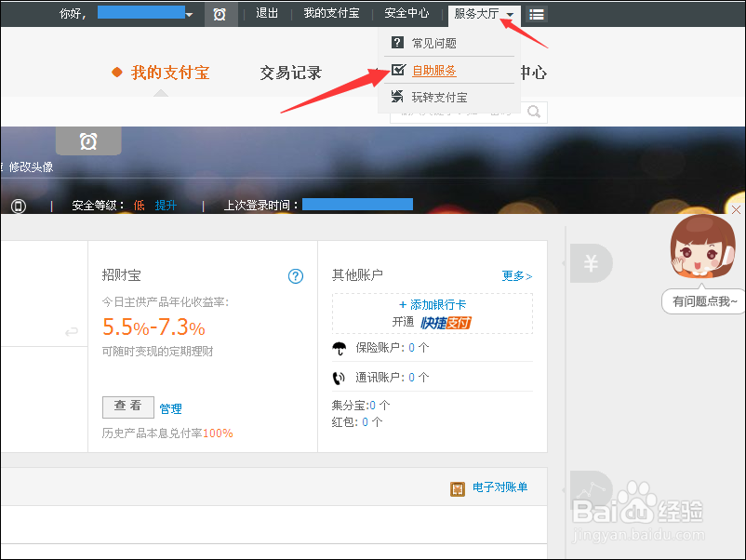Click the 红包 count number
The height and width of the screenshot is (560, 746).
365,422
